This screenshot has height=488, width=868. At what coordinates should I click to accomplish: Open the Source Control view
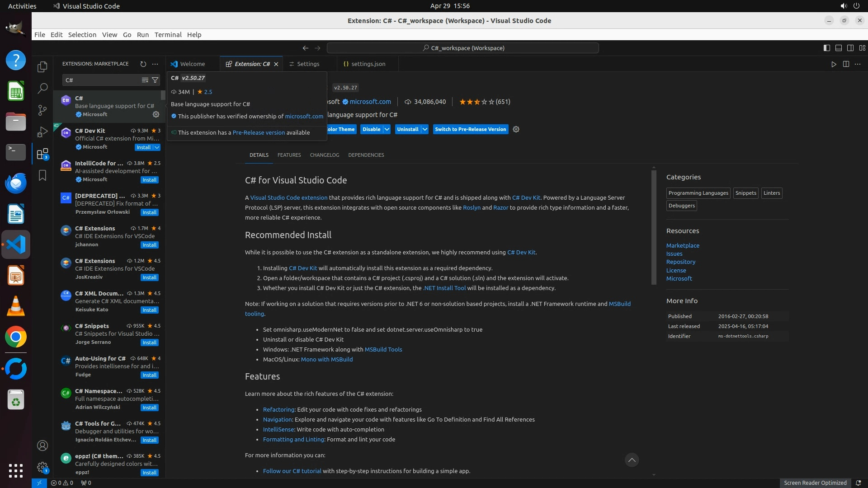tap(42, 110)
